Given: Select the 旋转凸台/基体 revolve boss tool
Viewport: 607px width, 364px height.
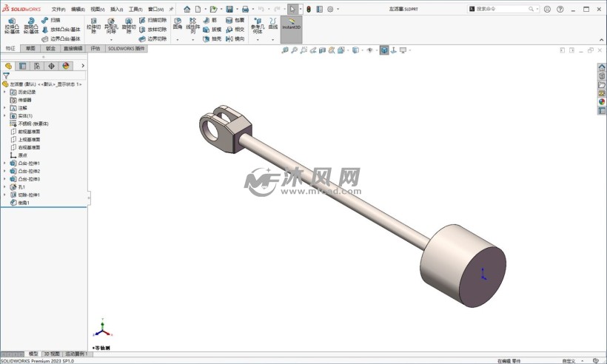Looking at the screenshot, I should tap(30, 26).
